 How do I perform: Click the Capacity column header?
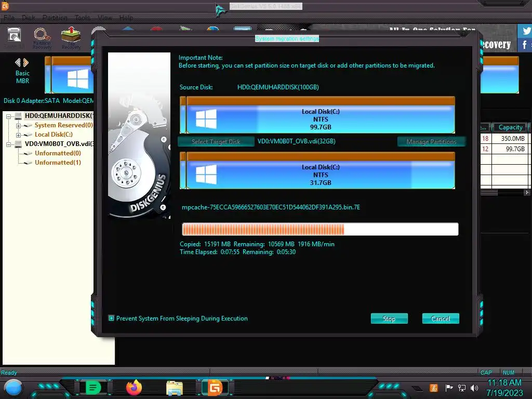(510, 127)
